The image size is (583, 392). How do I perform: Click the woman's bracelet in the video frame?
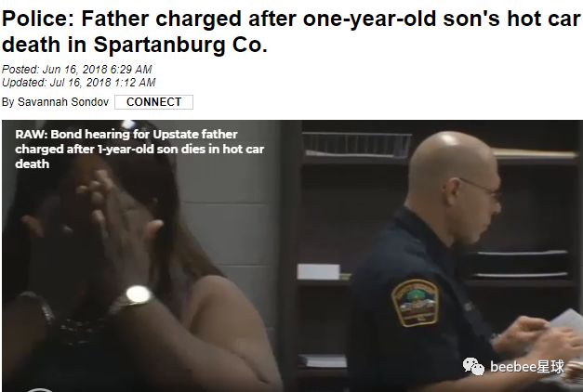37,307
